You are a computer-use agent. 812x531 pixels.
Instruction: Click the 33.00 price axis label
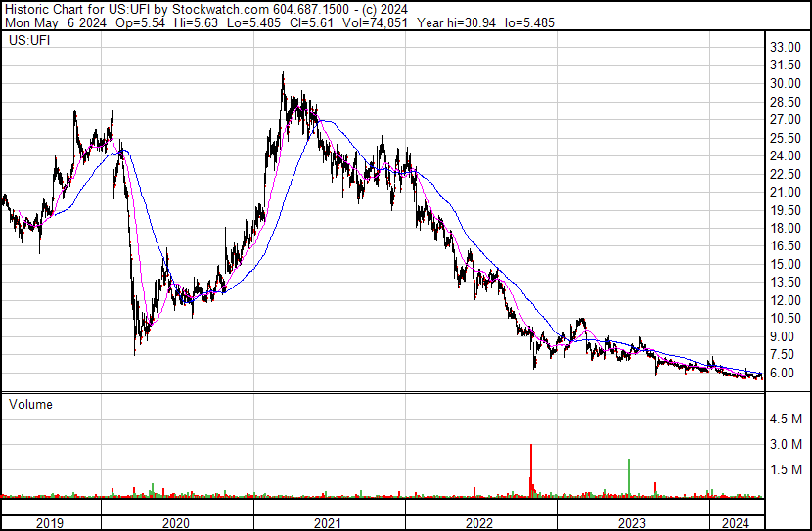787,47
